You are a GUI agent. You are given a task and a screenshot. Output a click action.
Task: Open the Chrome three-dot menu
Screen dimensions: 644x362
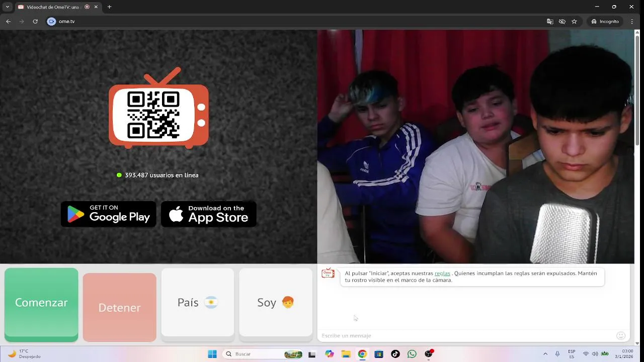pos(632,21)
